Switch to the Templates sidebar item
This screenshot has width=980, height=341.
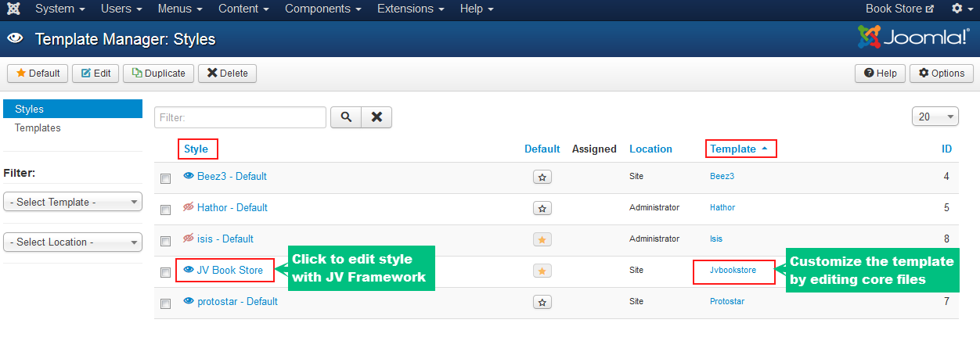pos(38,127)
